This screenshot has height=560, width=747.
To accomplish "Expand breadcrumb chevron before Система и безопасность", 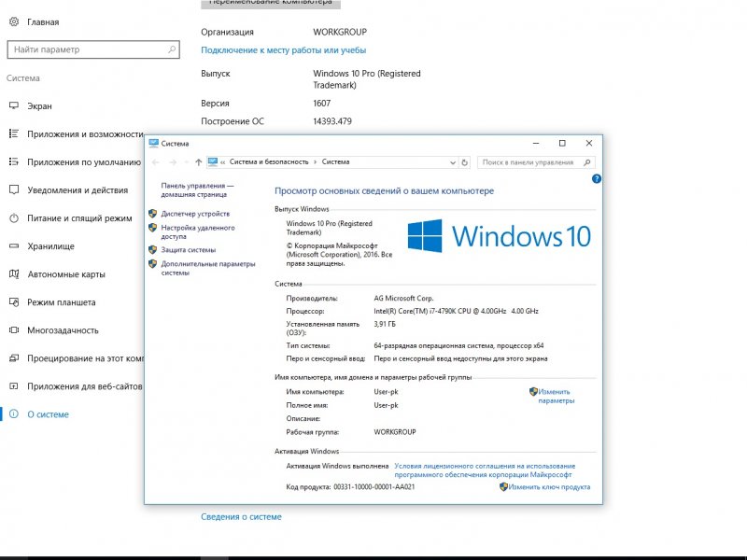I will (222, 162).
